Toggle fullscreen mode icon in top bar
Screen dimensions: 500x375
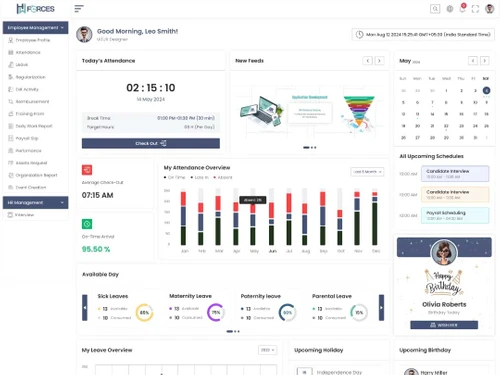(x=475, y=9)
